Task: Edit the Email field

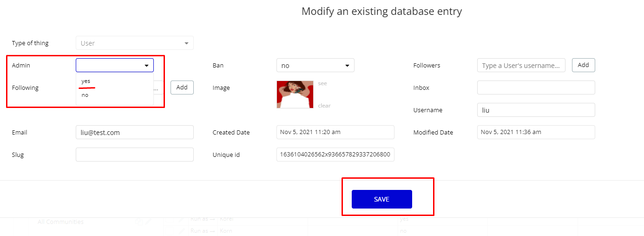Action: (x=134, y=133)
